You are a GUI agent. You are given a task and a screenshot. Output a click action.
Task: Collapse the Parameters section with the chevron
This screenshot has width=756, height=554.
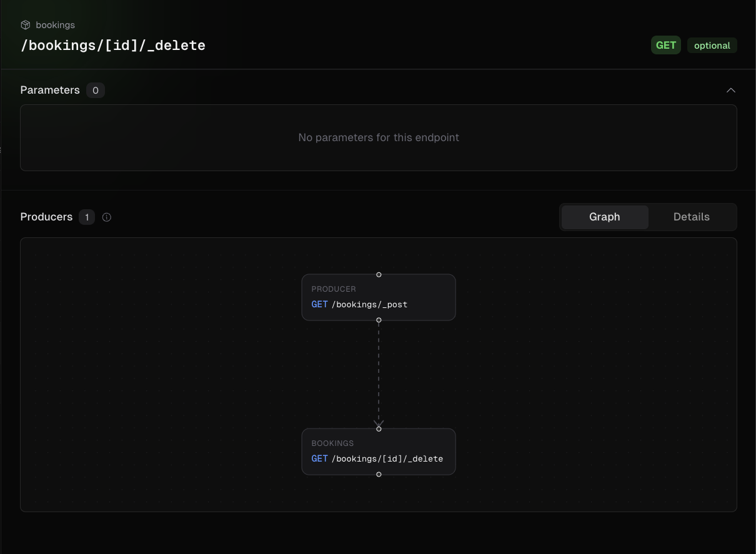(x=730, y=91)
